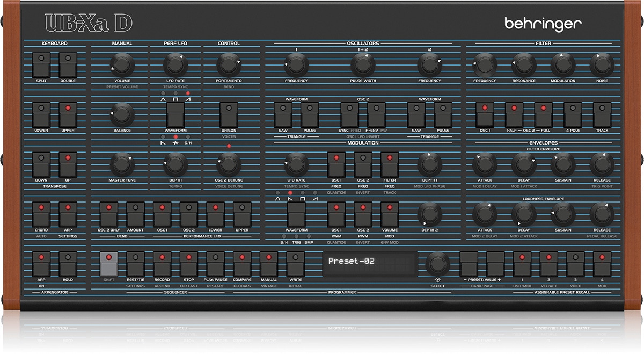The height and width of the screenshot is (354, 644).
Task: Click the WRITE button
Action: pyautogui.click(x=296, y=264)
